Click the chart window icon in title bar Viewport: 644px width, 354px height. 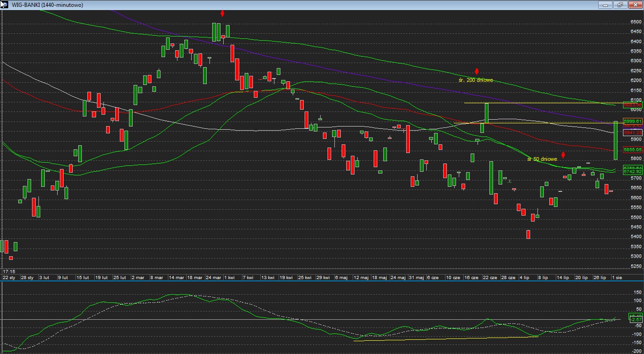(4, 5)
